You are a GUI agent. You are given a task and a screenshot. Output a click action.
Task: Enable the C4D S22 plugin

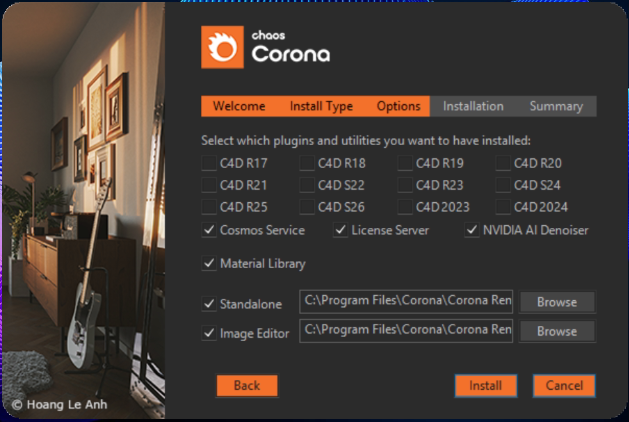coord(307,185)
